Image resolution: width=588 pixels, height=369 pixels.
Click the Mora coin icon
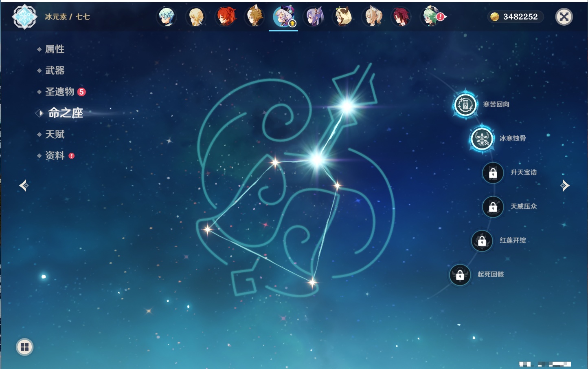point(495,17)
